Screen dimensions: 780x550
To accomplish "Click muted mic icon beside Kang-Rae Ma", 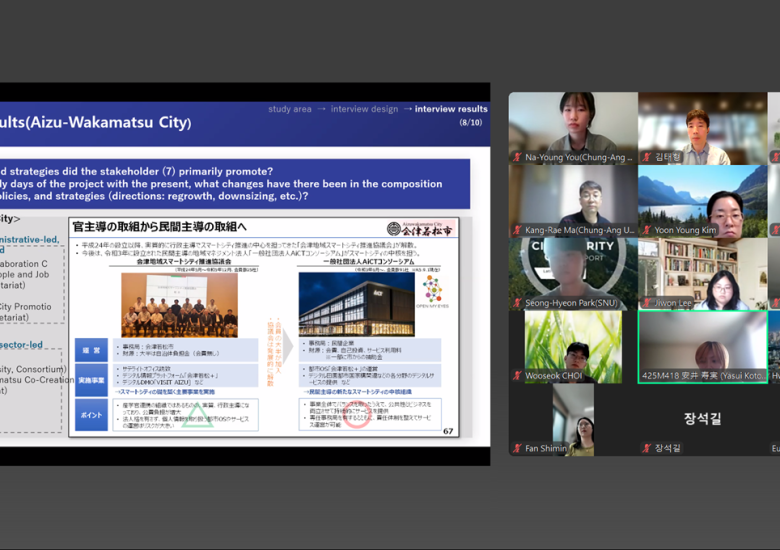I will tap(517, 230).
